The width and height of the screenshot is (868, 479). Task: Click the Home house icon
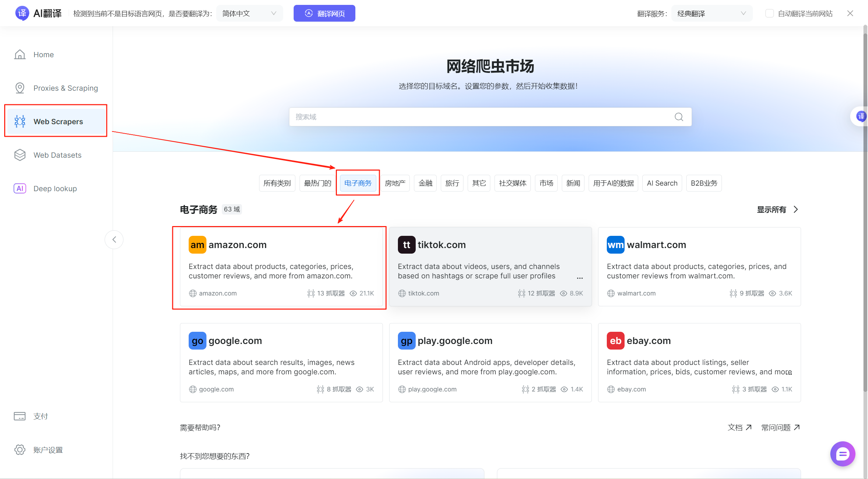point(20,54)
